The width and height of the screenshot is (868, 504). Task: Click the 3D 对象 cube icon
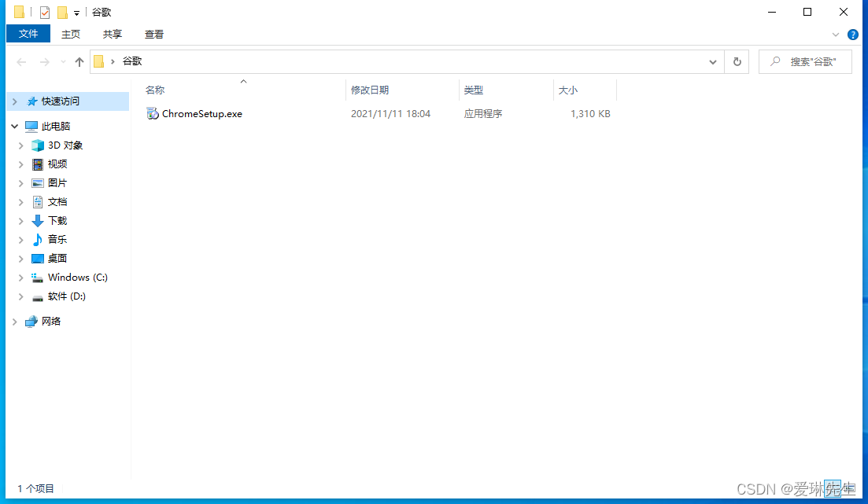[38, 145]
